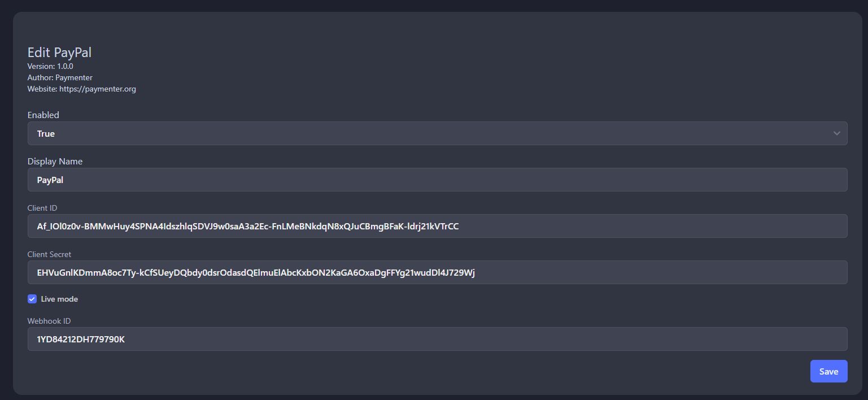Focus the Display Name input field
868x400 pixels.
pos(437,180)
